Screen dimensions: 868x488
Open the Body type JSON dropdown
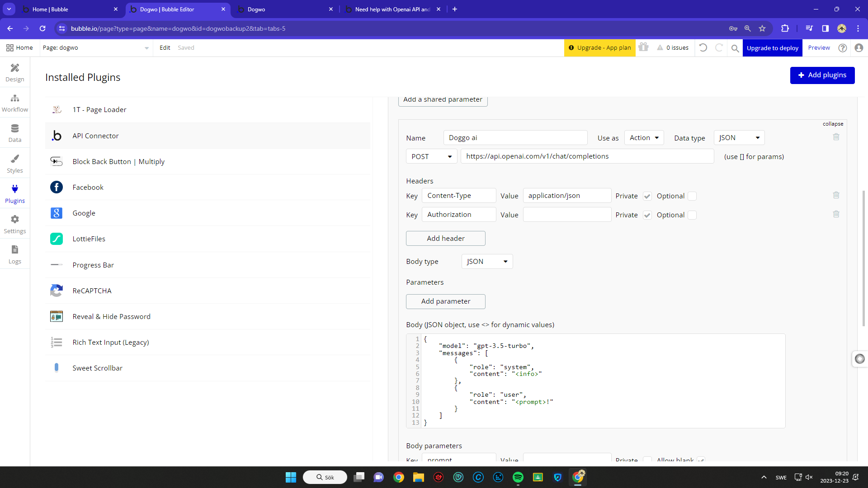pos(486,261)
